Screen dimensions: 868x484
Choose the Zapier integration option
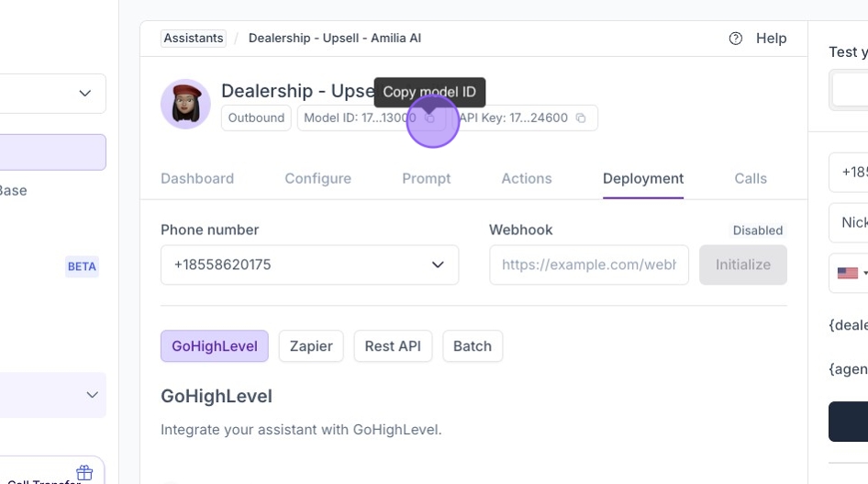(x=311, y=346)
